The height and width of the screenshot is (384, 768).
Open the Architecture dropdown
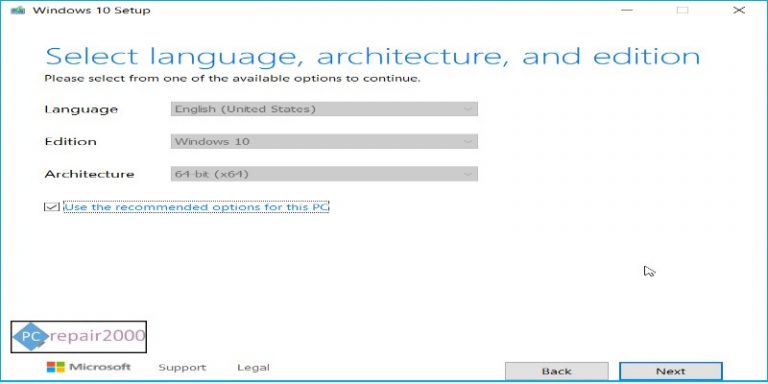coord(324,174)
